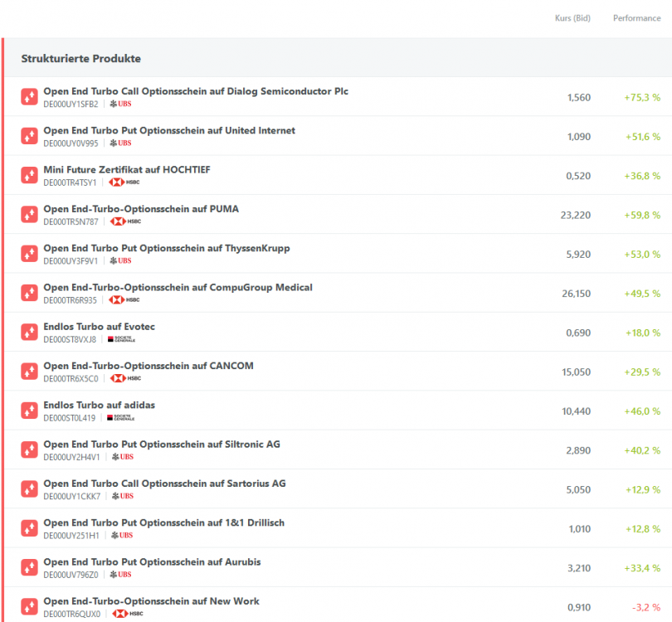Select ISIN DE000ST0L419
Image resolution: width=672 pixels, height=622 pixels.
(70, 418)
